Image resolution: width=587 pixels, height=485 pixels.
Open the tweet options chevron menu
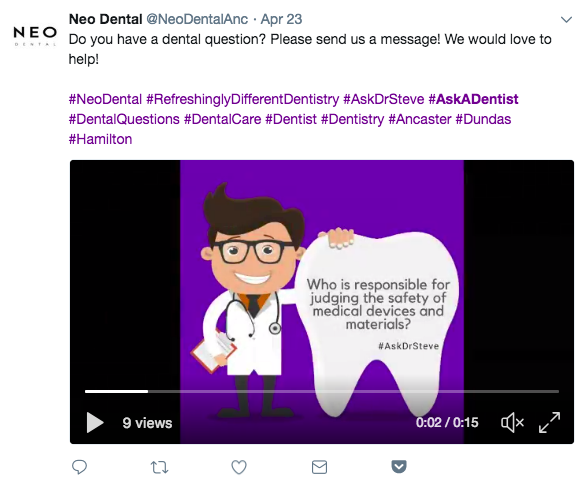point(566,19)
